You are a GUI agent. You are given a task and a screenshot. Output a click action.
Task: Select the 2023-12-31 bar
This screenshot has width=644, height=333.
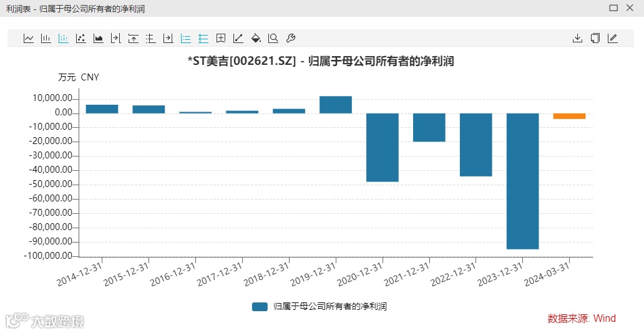(522, 181)
